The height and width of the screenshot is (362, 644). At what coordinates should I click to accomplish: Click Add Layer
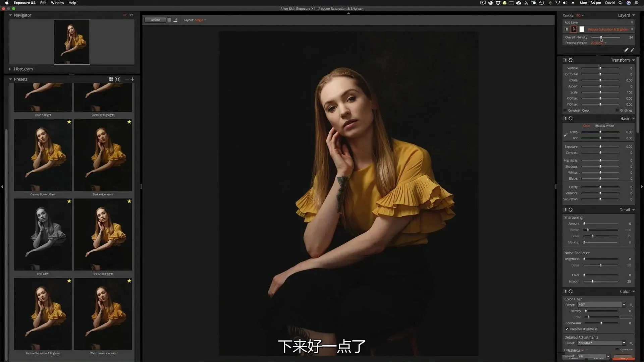pos(571,22)
